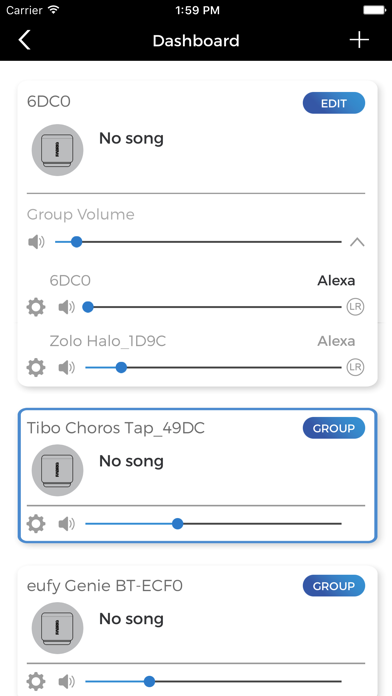Open settings gear for 6DC0 speaker
This screenshot has width=392, height=696.
pos(36,307)
